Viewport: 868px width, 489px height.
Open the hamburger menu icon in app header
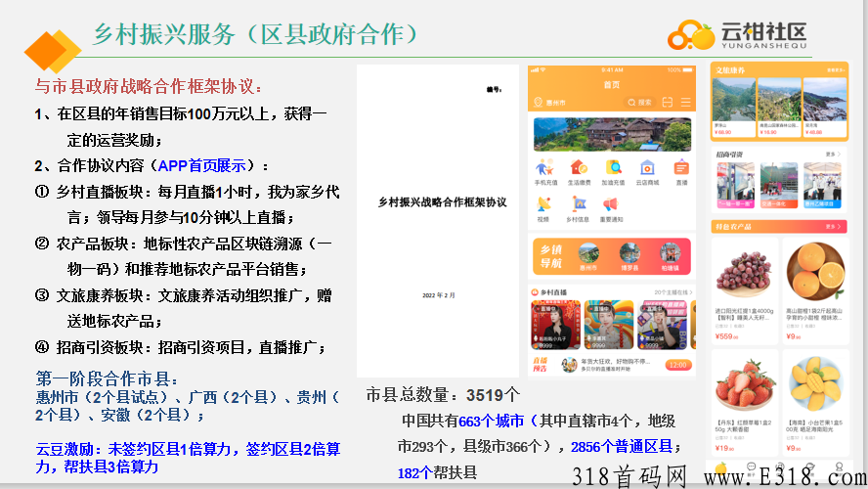point(686,103)
